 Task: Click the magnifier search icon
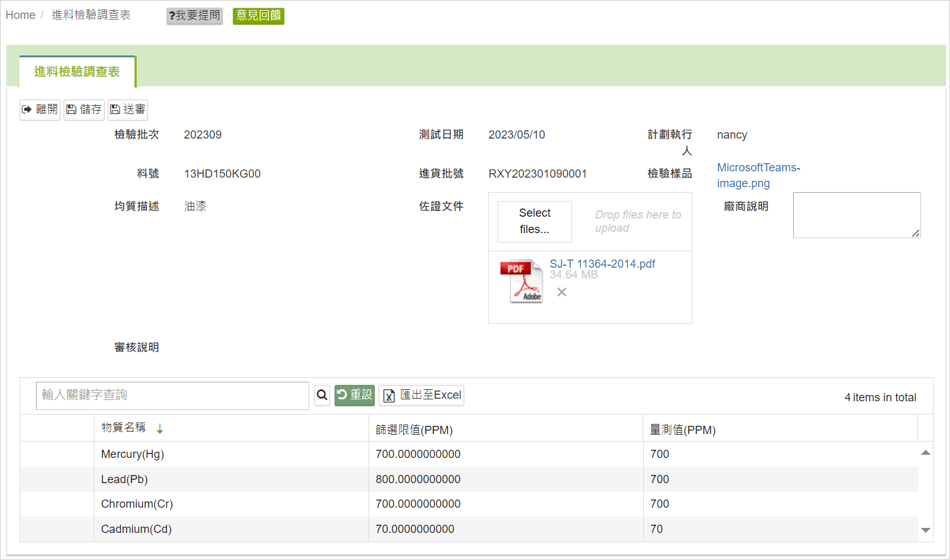pos(322,396)
